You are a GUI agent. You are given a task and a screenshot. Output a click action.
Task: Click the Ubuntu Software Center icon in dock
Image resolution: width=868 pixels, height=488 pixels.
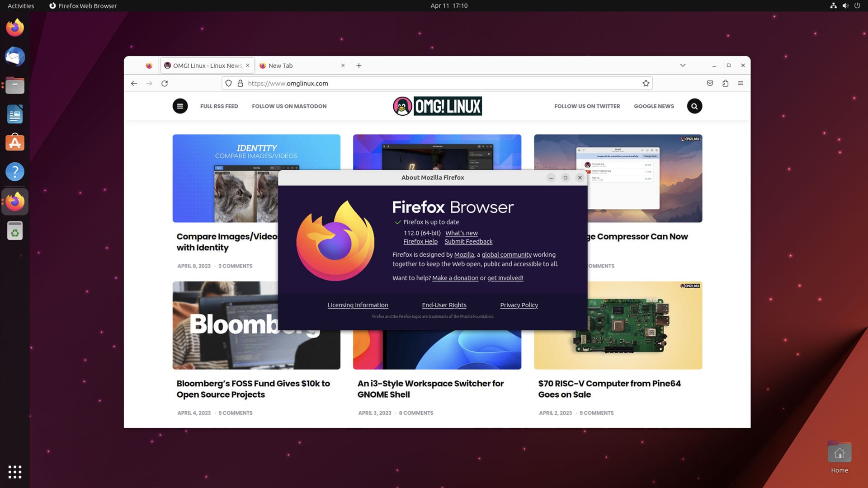[14, 143]
